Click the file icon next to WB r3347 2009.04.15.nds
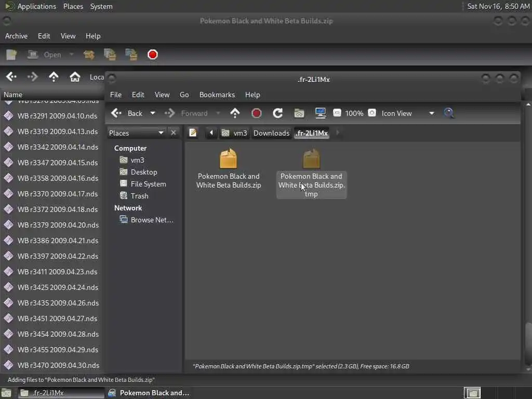The image size is (532, 399). pos(8,163)
